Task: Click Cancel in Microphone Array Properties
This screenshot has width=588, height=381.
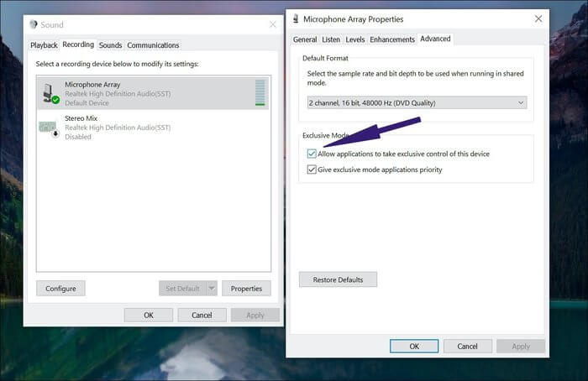Action: 467,346
